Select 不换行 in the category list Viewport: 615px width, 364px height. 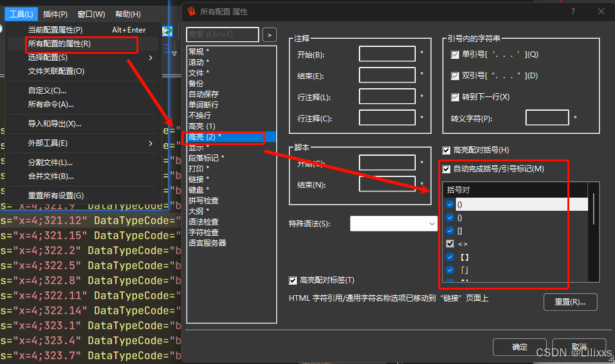coord(232,116)
